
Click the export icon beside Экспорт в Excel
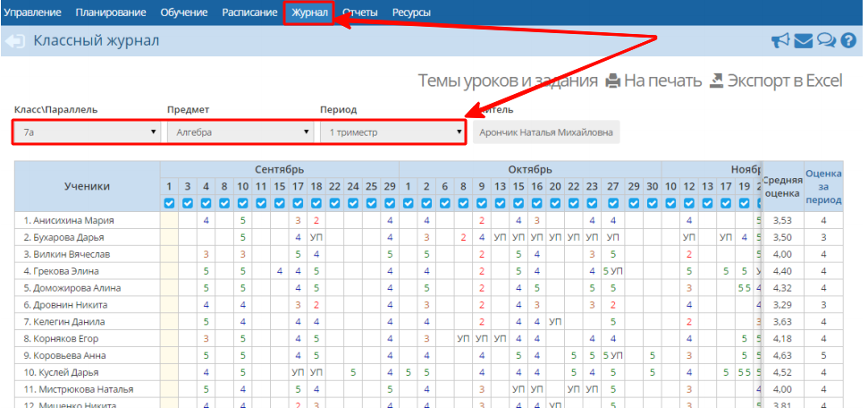716,81
